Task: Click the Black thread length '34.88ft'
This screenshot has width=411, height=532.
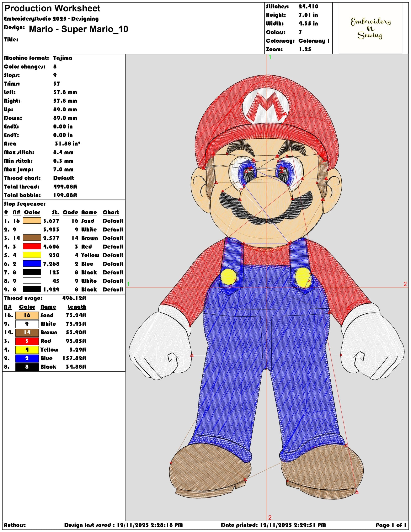Action: [76, 367]
